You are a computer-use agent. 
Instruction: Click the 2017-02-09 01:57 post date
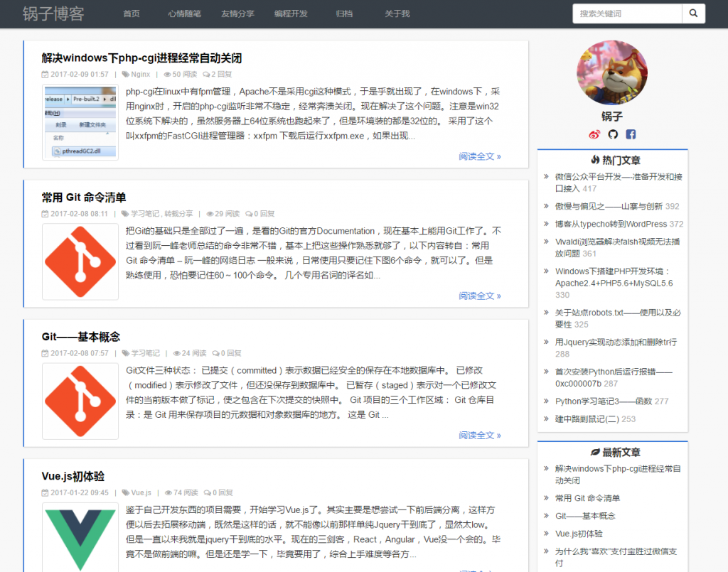[x=80, y=74]
